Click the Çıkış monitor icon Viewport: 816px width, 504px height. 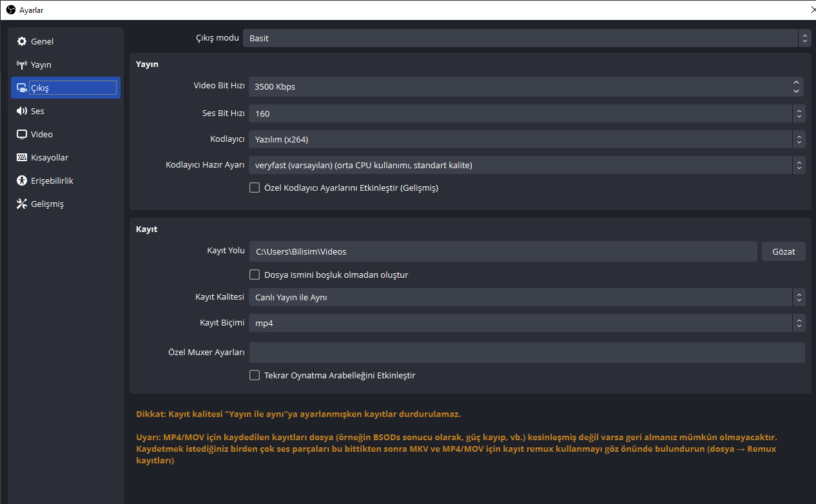[x=22, y=88]
